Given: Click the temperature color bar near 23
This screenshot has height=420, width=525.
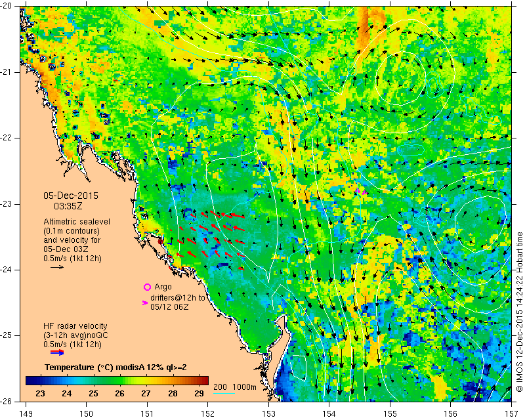Looking at the screenshot, I should pyautogui.click(x=39, y=381).
